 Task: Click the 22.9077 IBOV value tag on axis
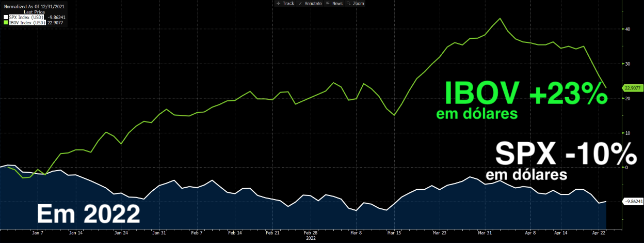click(x=632, y=87)
